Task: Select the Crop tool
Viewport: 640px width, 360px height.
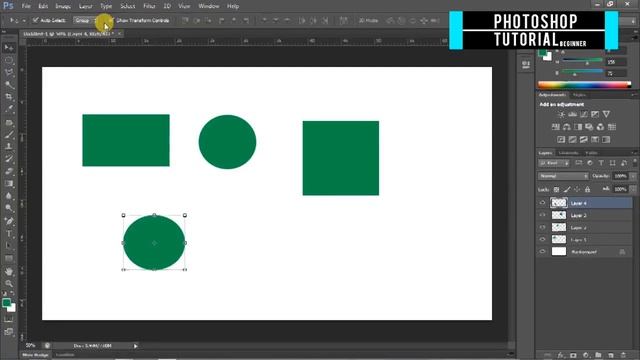Action: coord(9,97)
